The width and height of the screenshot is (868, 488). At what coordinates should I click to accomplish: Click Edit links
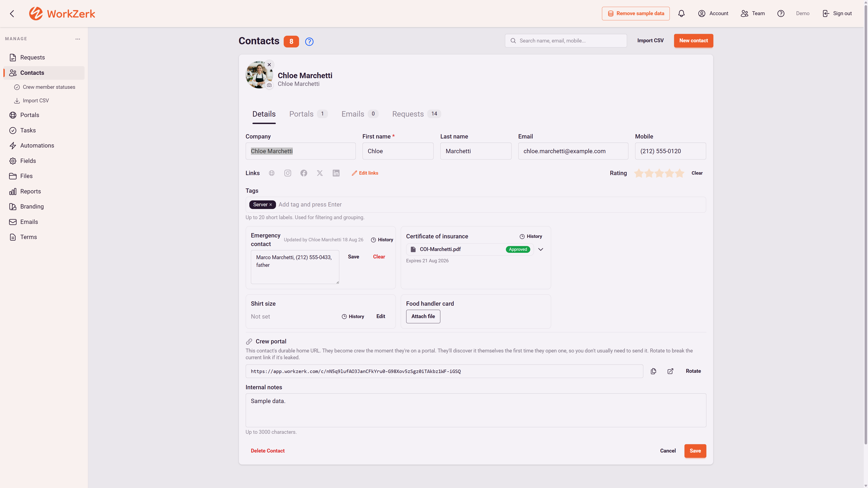(365, 173)
